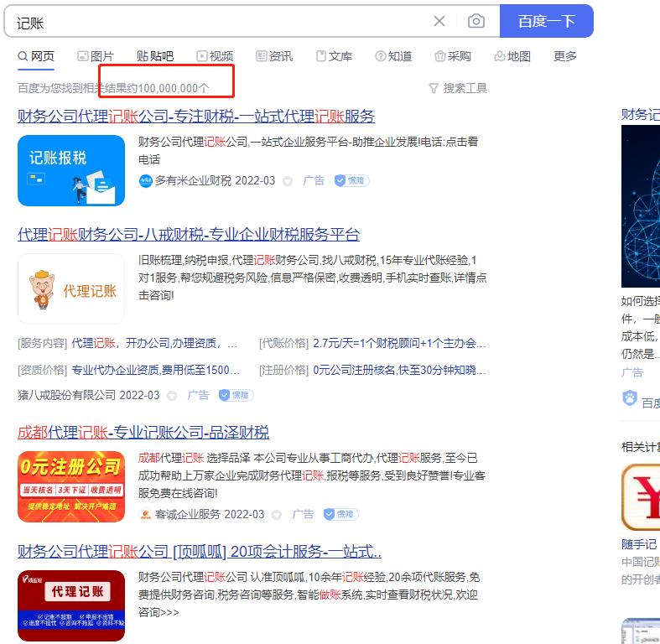Open 注册价格 link 0元公司注册核名
Viewport: 660px width, 644px height.
click(x=399, y=370)
